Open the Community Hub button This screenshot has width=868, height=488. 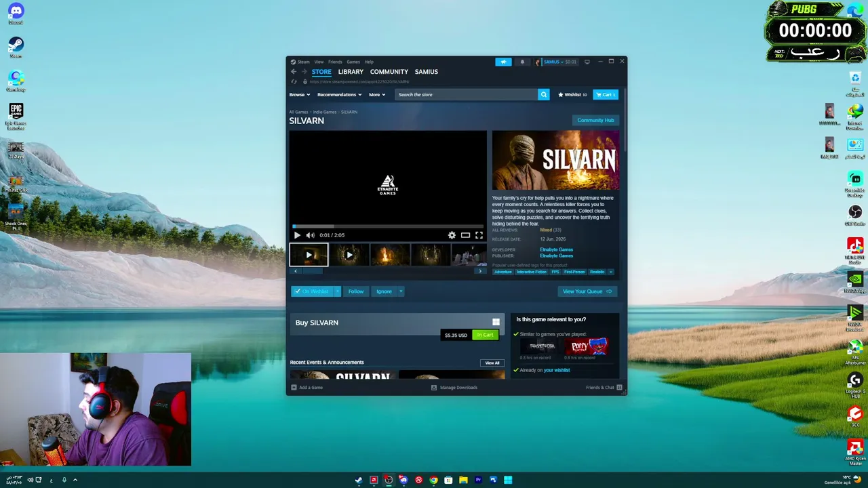(595, 121)
